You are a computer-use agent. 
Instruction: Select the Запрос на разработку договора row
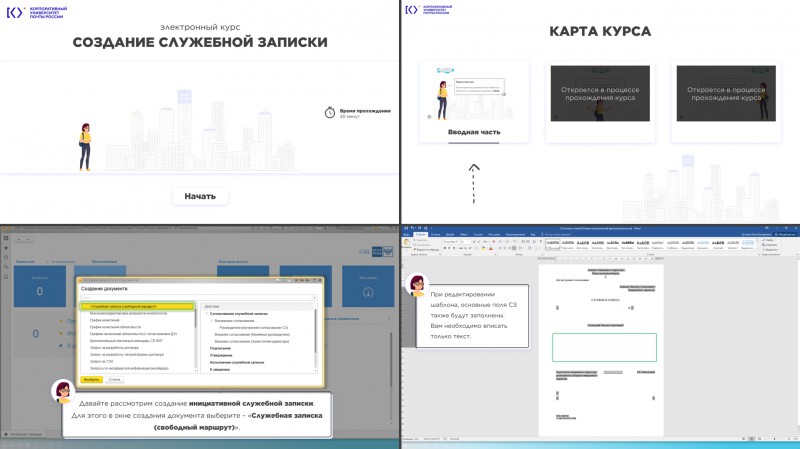pos(115,347)
